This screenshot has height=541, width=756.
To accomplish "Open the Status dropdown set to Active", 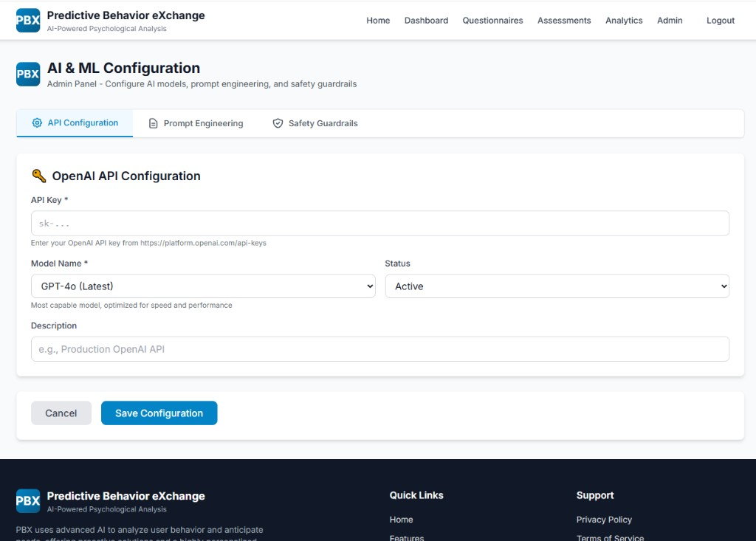I will [557, 286].
